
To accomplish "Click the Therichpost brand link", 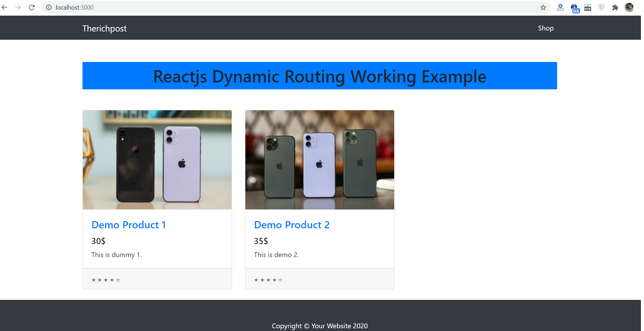I will pos(104,28).
